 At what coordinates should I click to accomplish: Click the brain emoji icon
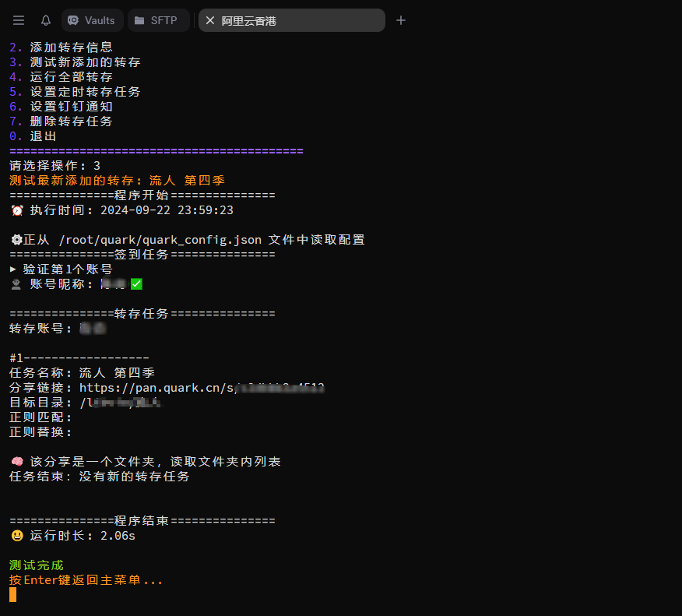pyautogui.click(x=17, y=461)
